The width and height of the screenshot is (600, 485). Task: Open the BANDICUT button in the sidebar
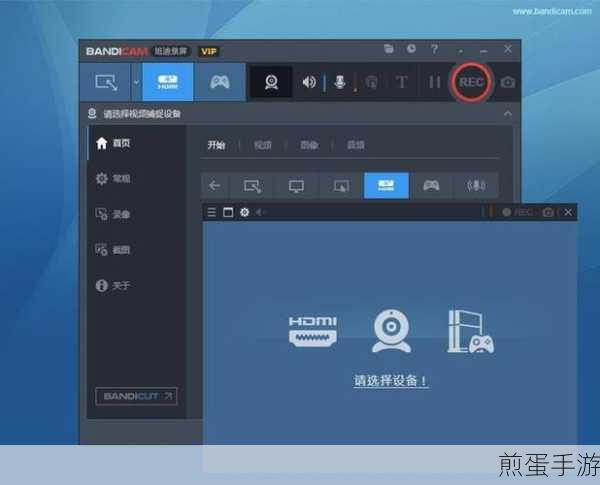point(136,396)
